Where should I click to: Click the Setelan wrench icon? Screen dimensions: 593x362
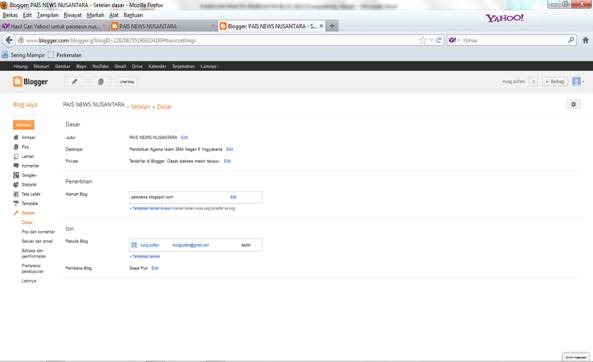point(16,213)
